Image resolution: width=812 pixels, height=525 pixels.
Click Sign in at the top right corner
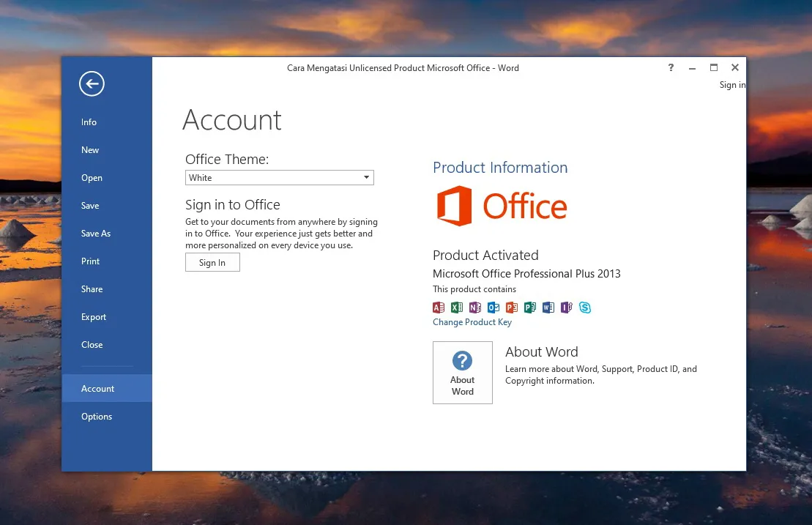tap(731, 84)
